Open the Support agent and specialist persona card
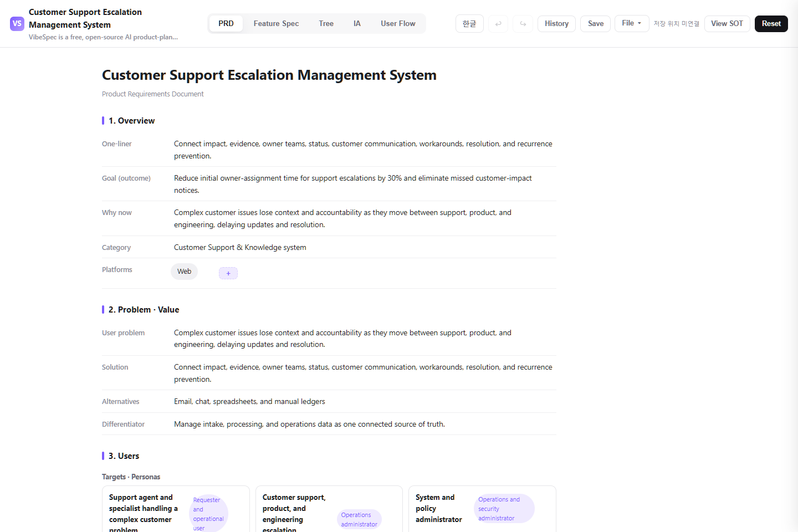 tap(176, 509)
